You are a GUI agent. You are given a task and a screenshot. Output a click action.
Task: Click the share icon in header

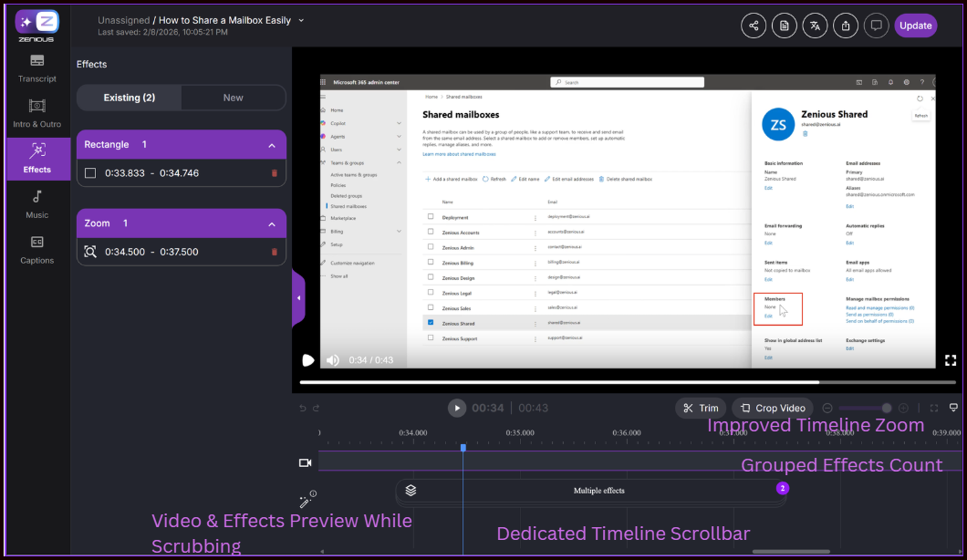(x=754, y=26)
